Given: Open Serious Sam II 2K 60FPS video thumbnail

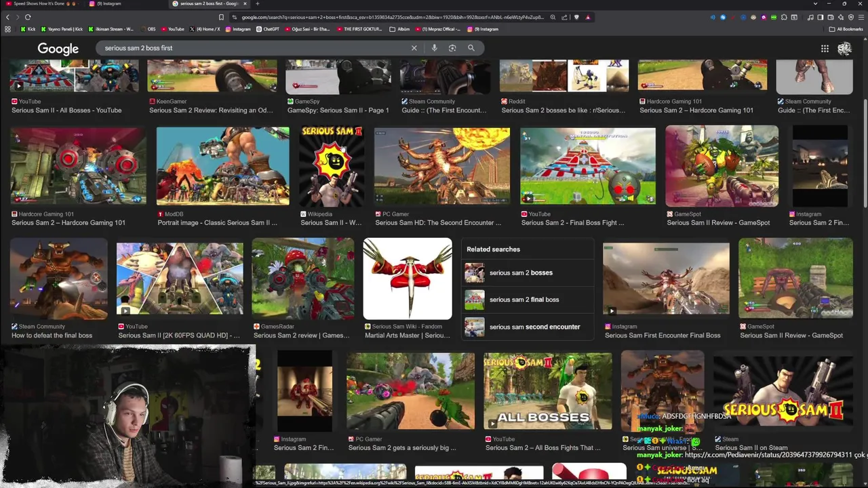Looking at the screenshot, I should [x=180, y=279].
